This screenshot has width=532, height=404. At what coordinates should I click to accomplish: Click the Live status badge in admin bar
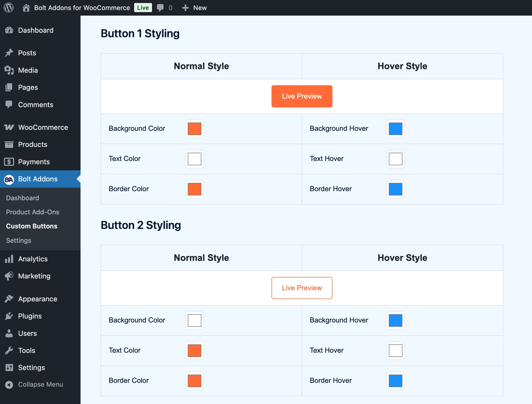(x=143, y=8)
